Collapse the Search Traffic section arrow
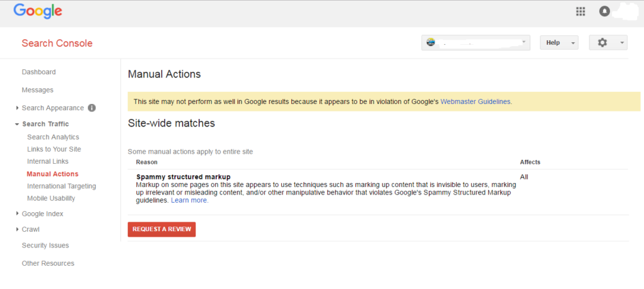644x289 pixels. pyautogui.click(x=17, y=124)
